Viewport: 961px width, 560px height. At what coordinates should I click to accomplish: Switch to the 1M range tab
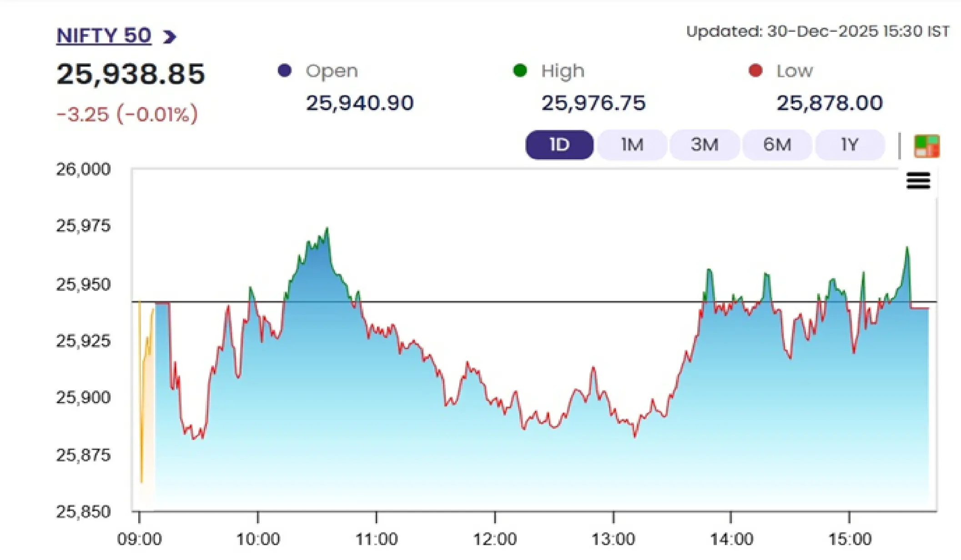point(632,145)
